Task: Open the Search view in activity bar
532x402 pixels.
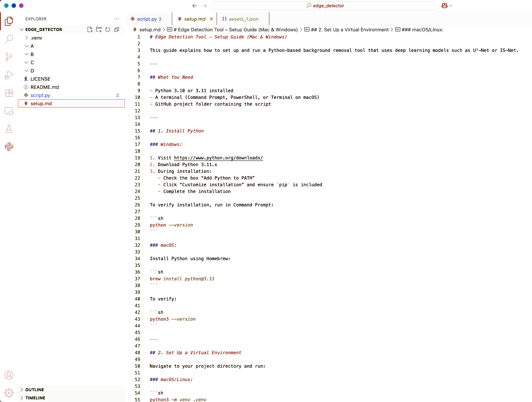Action: coord(9,39)
